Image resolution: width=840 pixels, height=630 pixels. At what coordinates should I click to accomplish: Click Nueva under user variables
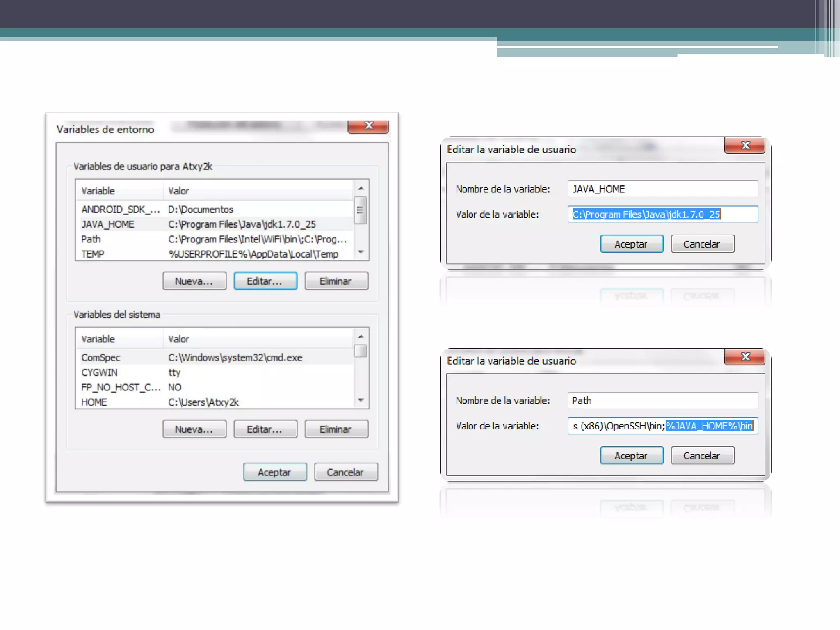click(x=194, y=281)
